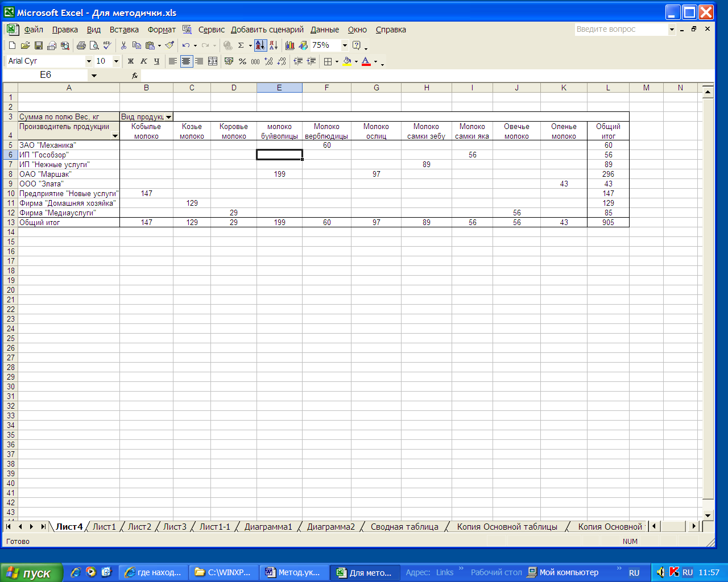The height and width of the screenshot is (582, 728).
Task: Apply currency number format
Action: coord(229,61)
